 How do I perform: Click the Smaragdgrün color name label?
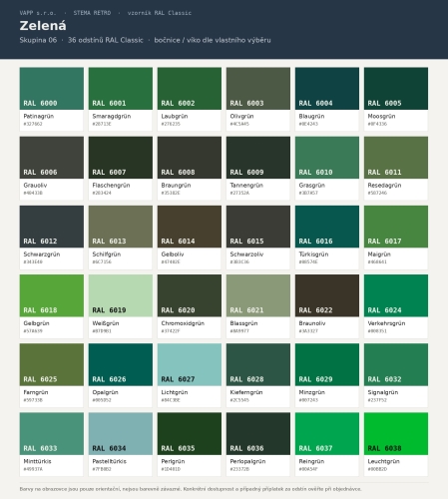pyautogui.click(x=112, y=116)
